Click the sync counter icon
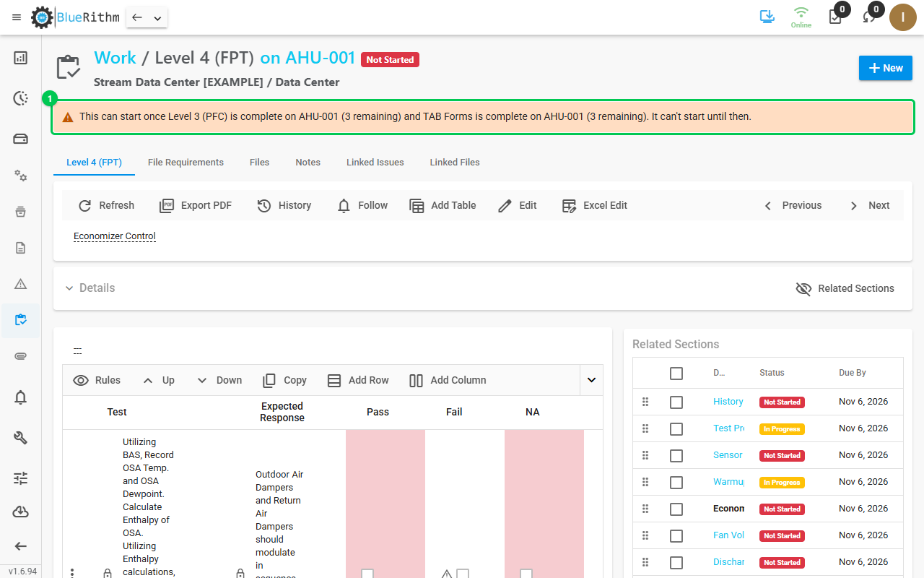924x578 pixels. (869, 17)
